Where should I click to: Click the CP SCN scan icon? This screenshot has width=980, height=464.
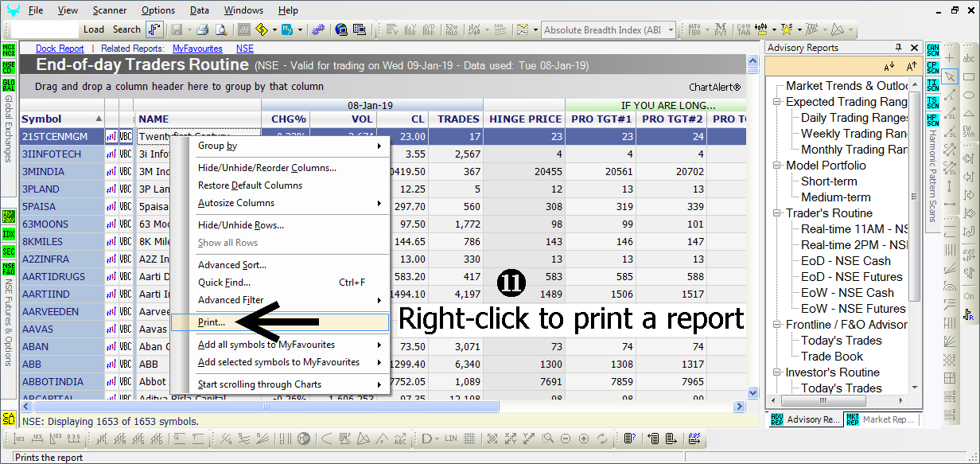pyautogui.click(x=933, y=68)
